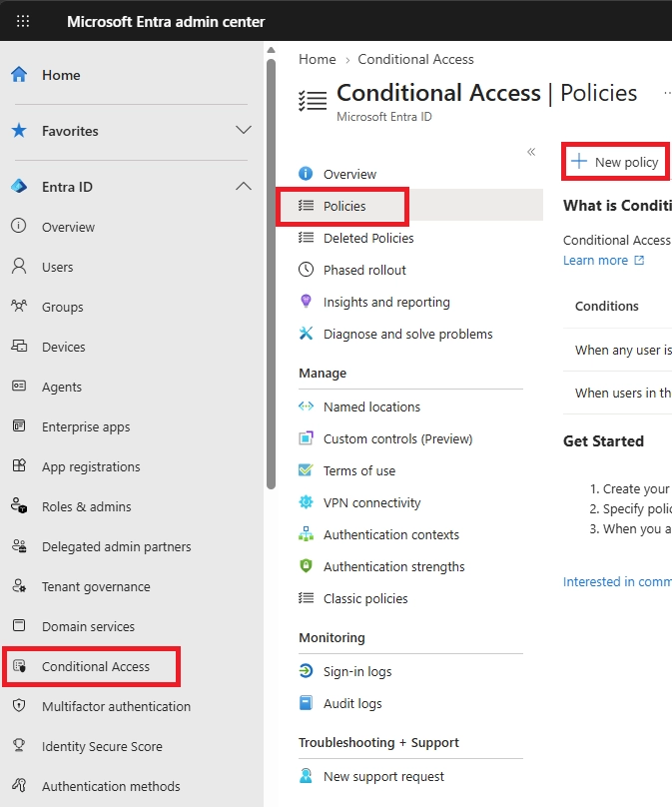This screenshot has height=807, width=672.
Task: Click the Enterprise apps icon
Action: pyautogui.click(x=19, y=426)
